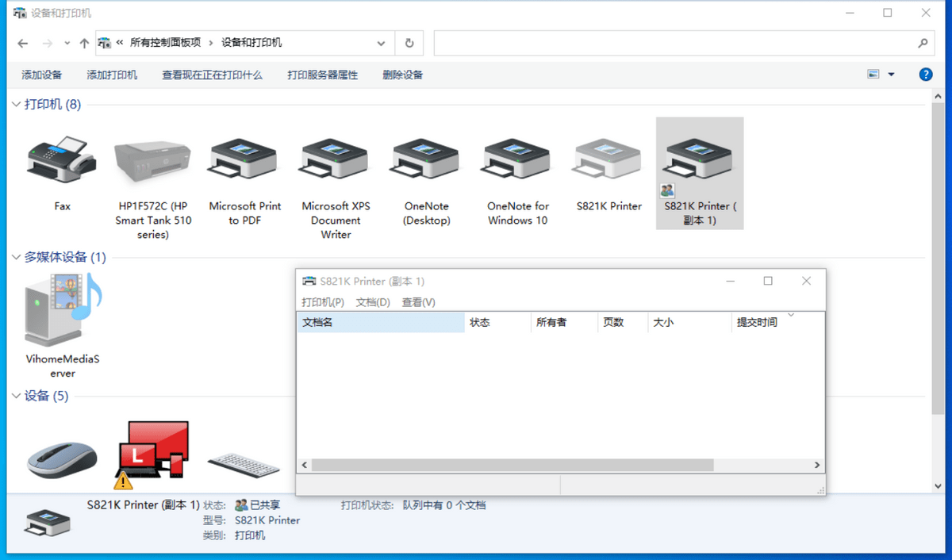Open the recent locations dropdown arrow
The width and height of the screenshot is (952, 560).
pos(67,43)
